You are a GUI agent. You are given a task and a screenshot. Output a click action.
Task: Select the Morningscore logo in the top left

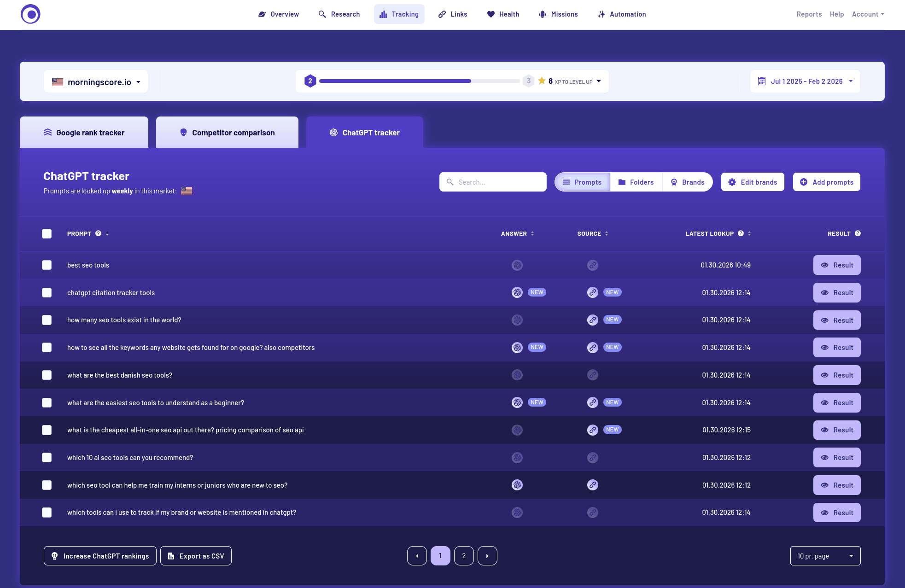click(x=30, y=14)
